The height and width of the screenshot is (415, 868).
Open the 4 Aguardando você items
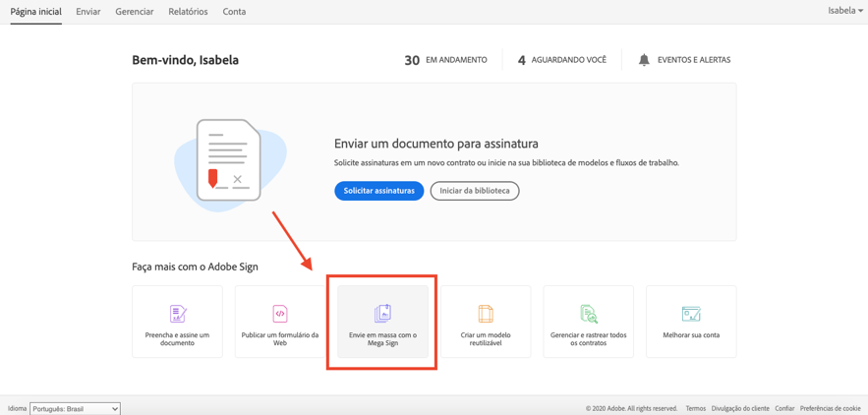562,60
